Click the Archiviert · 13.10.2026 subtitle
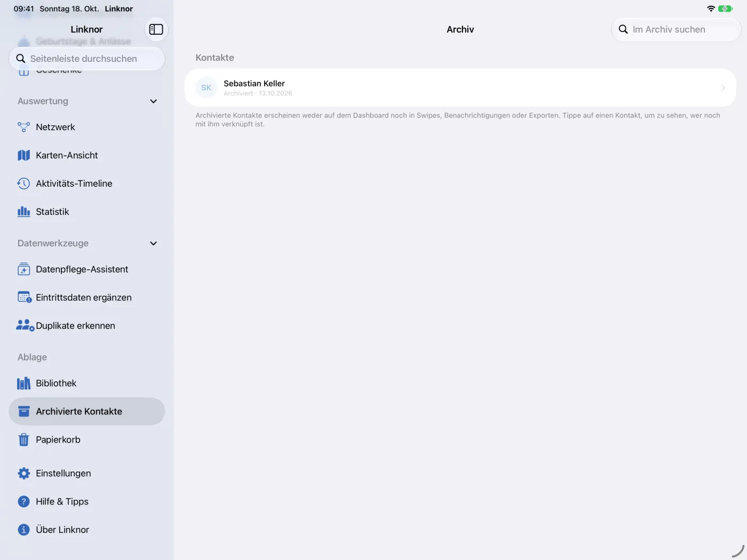 pyautogui.click(x=258, y=93)
